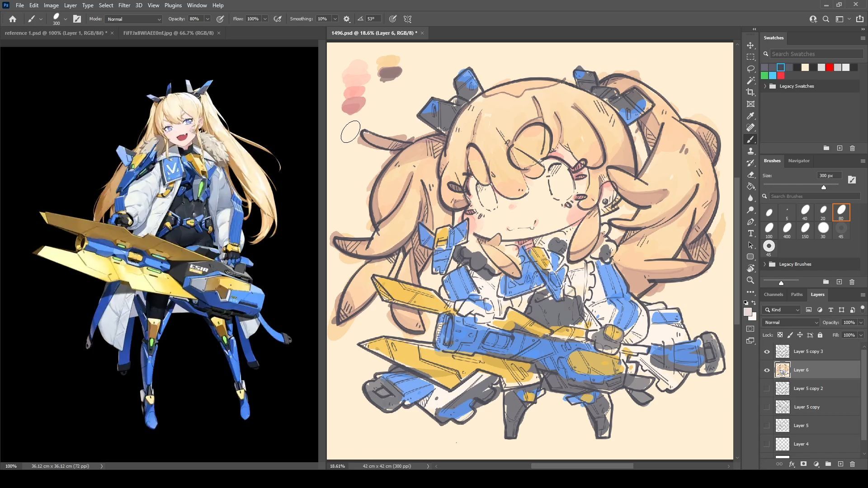Image resolution: width=868 pixels, height=488 pixels.
Task: Click the foreground color box
Action: click(x=748, y=312)
